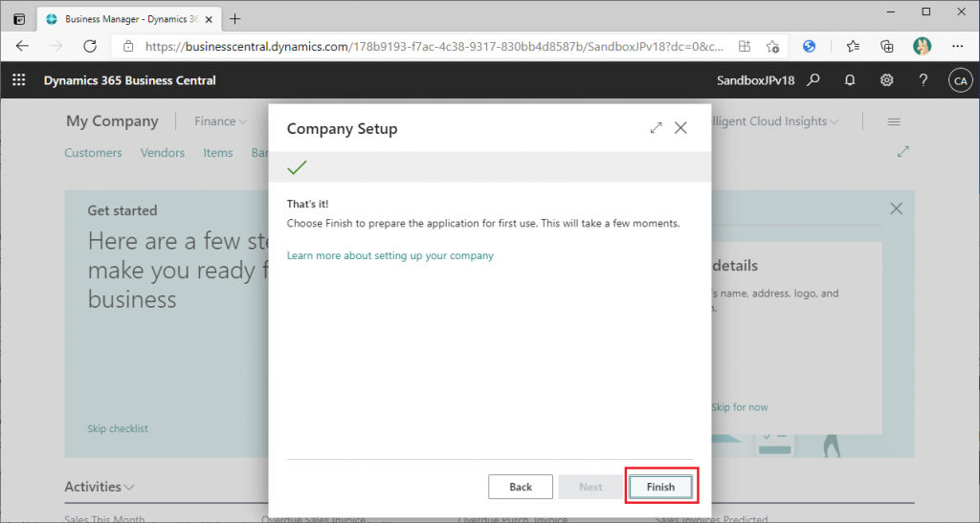Expand the Intelligent Cloud Insights menu
Image resolution: width=980 pixels, height=523 pixels.
click(775, 121)
